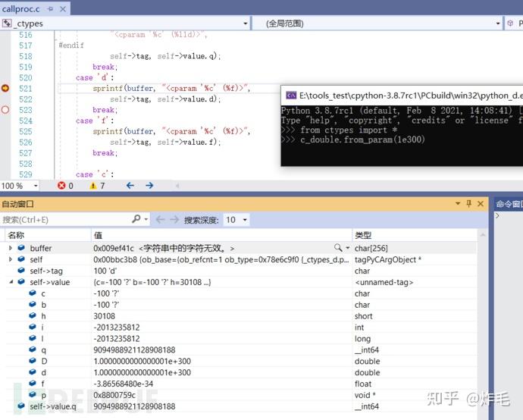Click the search magnifier in Autos search box
The height and width of the screenshot is (420, 523).
[136, 219]
